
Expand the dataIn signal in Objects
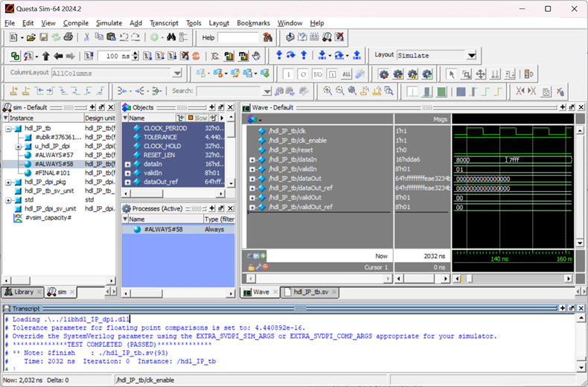pyautogui.click(x=127, y=164)
